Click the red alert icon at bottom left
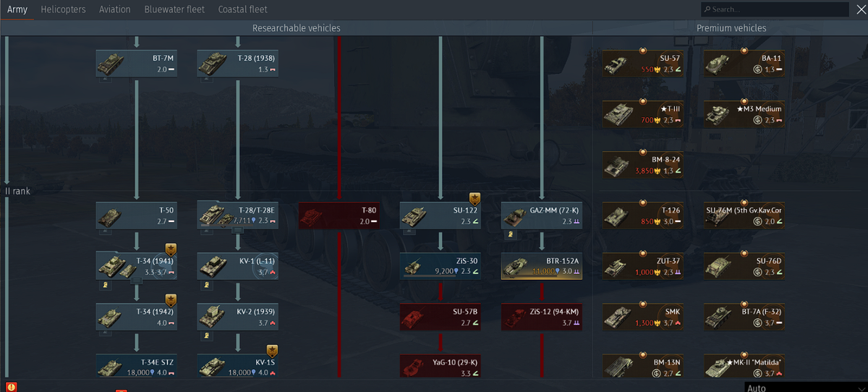Image resolution: width=868 pixels, height=392 pixels. pyautogui.click(x=11, y=386)
